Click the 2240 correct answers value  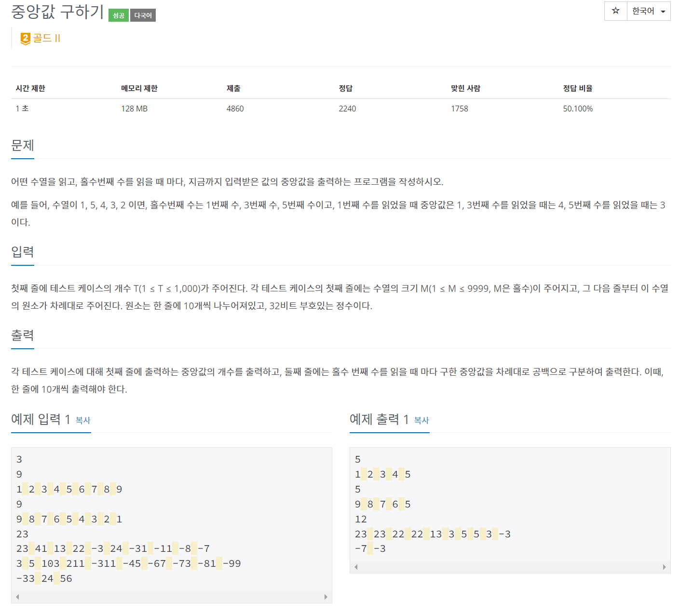347,109
